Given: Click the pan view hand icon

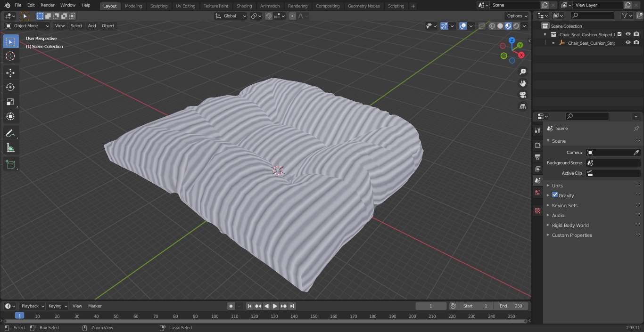Looking at the screenshot, I should [522, 83].
